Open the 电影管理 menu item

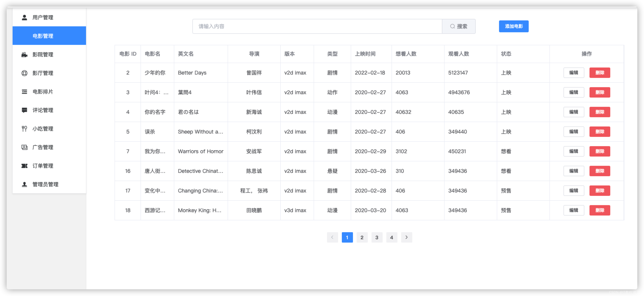(49, 36)
